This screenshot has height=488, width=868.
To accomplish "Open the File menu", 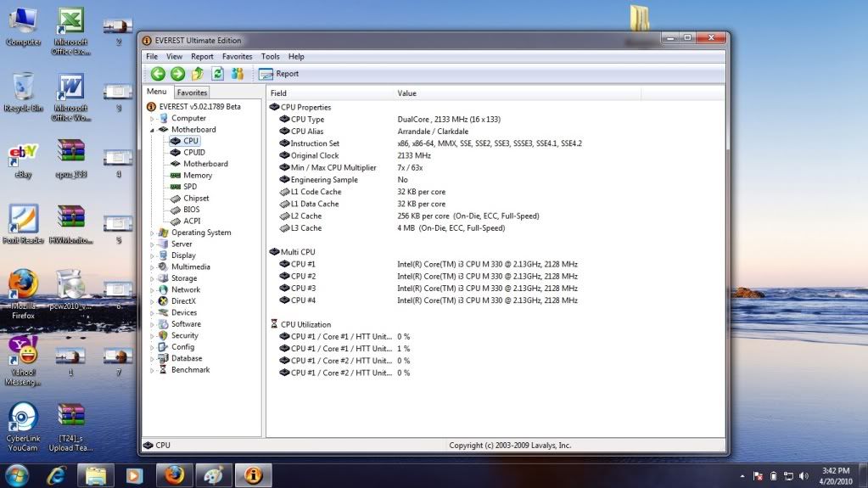I will (152, 57).
